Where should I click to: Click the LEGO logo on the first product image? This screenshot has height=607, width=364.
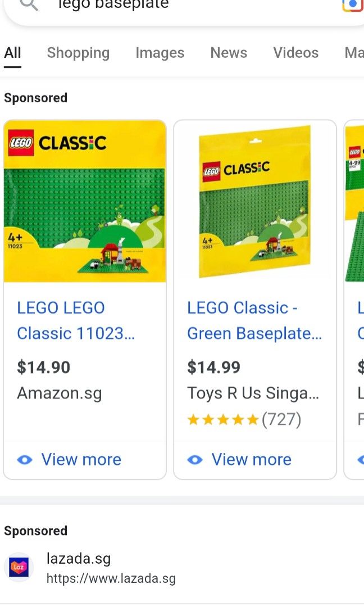point(20,142)
